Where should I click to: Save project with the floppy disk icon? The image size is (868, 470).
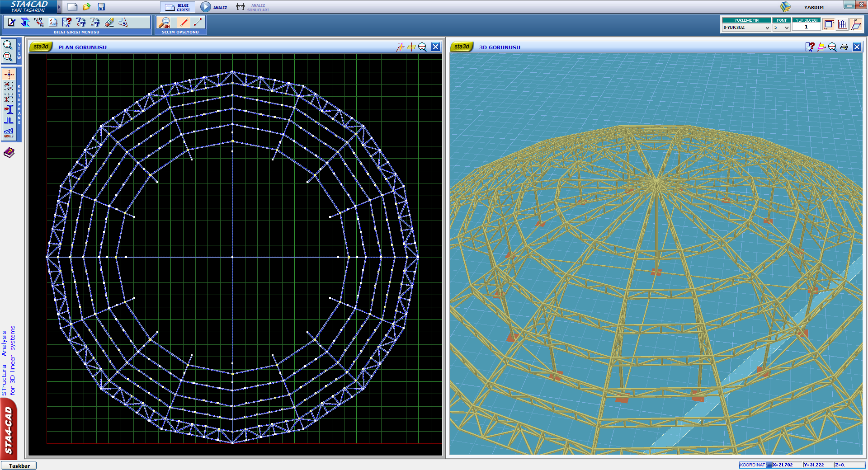(101, 7)
